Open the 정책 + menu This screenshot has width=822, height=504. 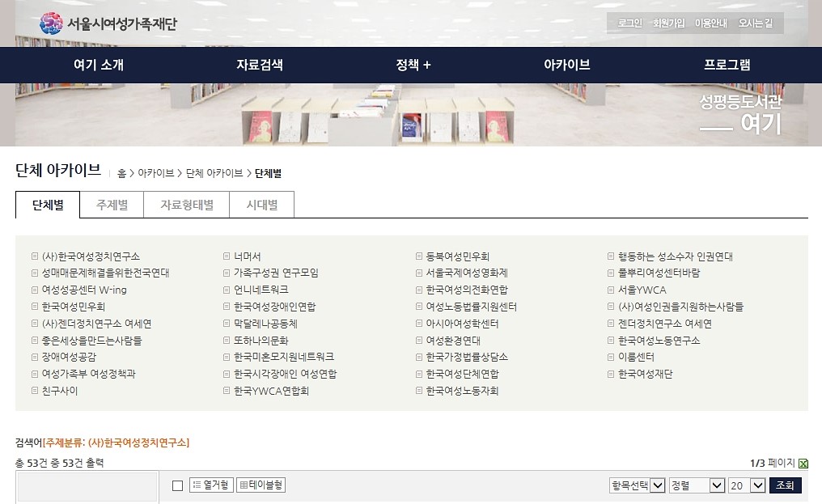(x=413, y=65)
